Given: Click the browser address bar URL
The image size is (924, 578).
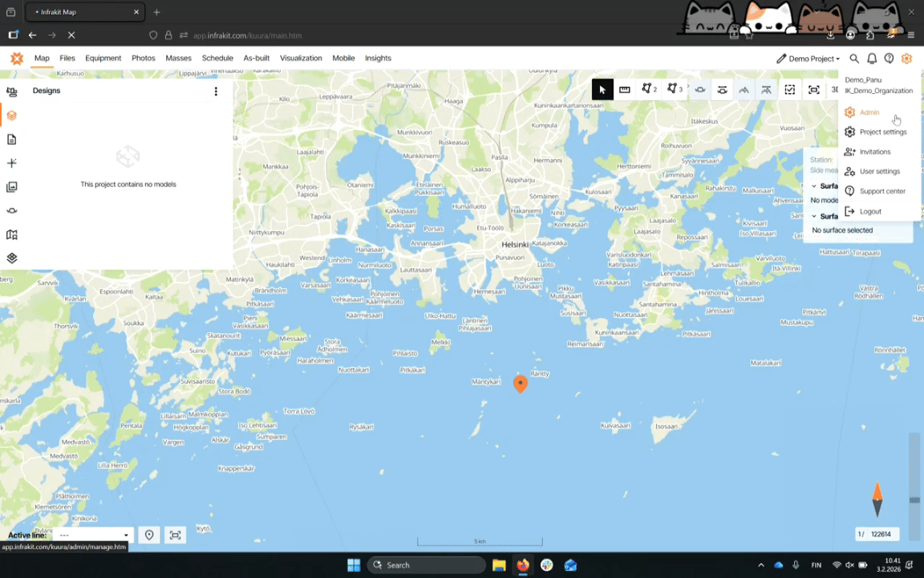Looking at the screenshot, I should pos(248,35).
